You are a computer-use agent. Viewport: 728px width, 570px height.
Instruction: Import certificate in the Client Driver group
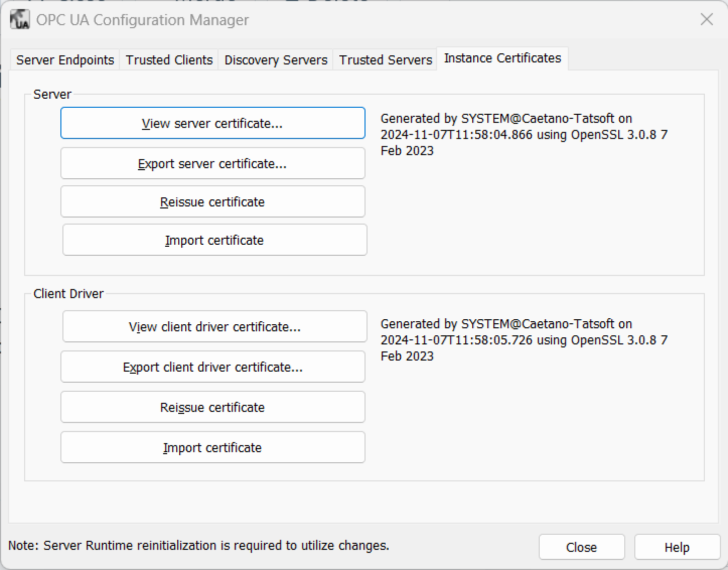[212, 448]
